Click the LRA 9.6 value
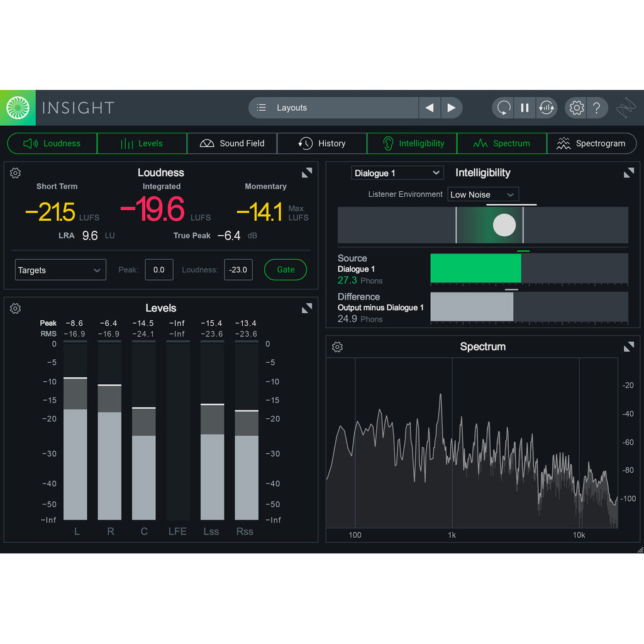The width and height of the screenshot is (644, 644). point(90,235)
